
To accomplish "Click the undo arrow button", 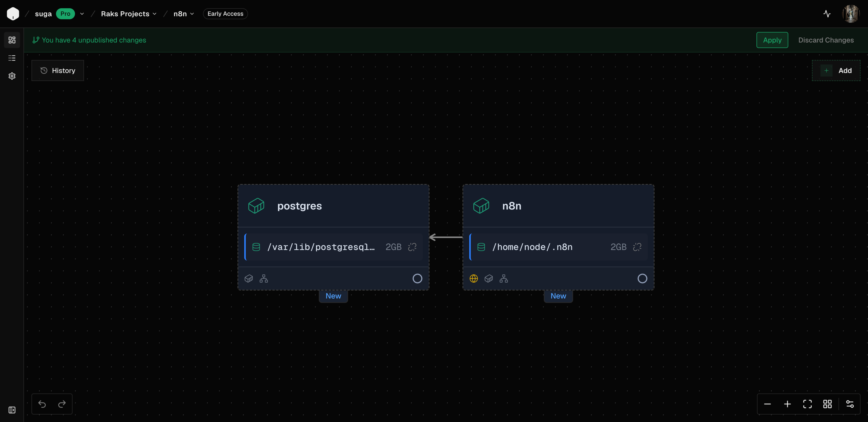I will 42,404.
